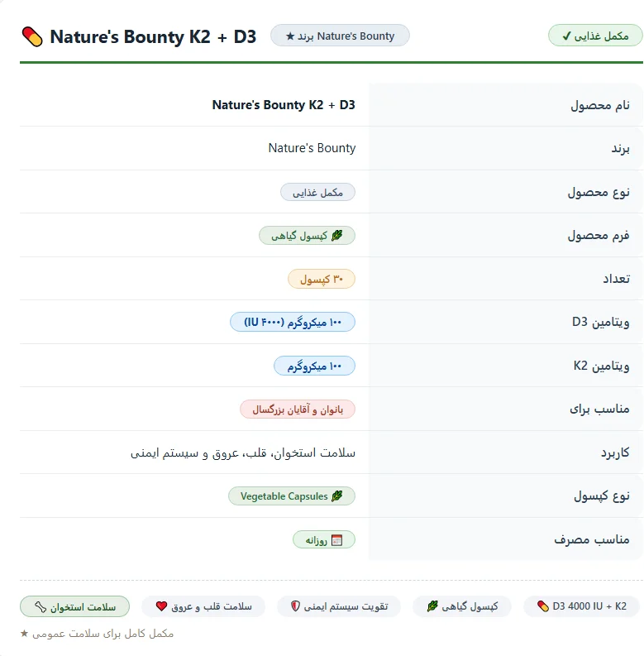This screenshot has height=656, width=644.
Task: Click the سلامت قلب و عروق tag
Action: pos(203,606)
